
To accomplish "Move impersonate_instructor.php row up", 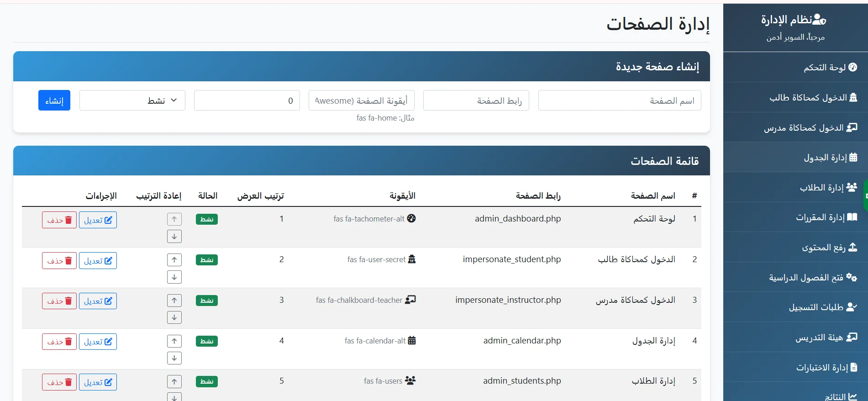I will coord(174,301).
